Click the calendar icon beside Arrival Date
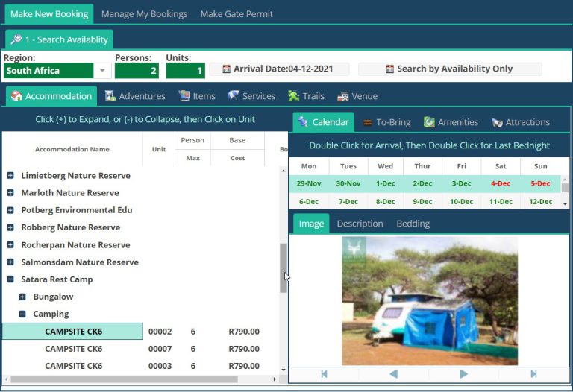Screen dimensions: 573x392 click(227, 69)
